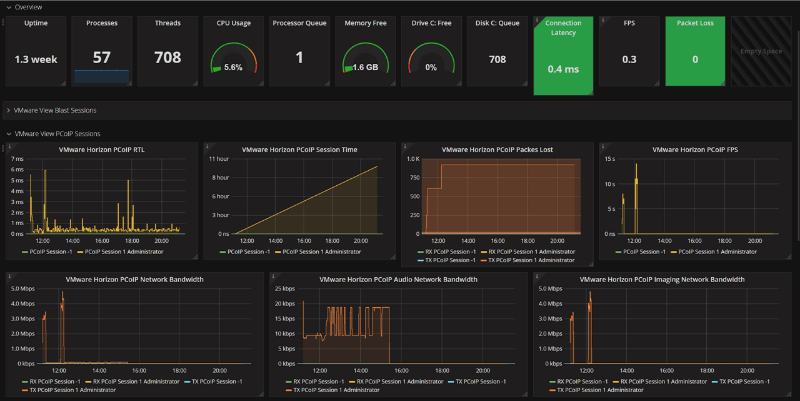Click the resize handle on the Uptime panel
Image resolution: width=800 pixels, height=401 pixels.
pyautogui.click(x=63, y=83)
